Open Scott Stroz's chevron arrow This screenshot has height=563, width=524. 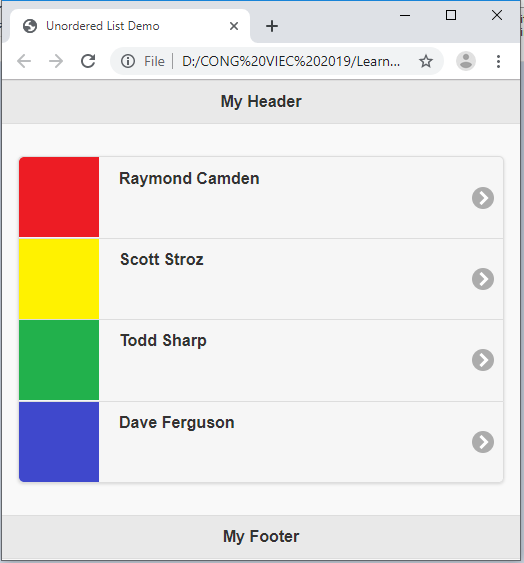coord(483,279)
